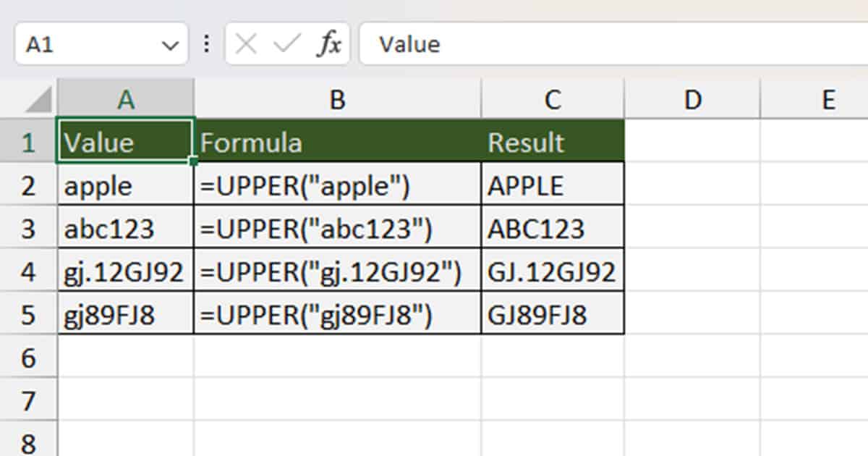Select column header C
The image size is (868, 456).
click(x=552, y=99)
